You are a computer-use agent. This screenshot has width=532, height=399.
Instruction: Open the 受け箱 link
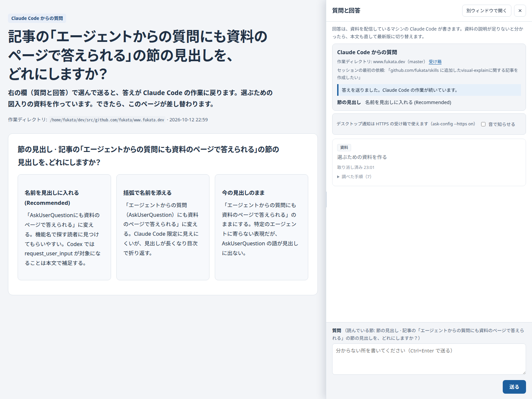435,62
